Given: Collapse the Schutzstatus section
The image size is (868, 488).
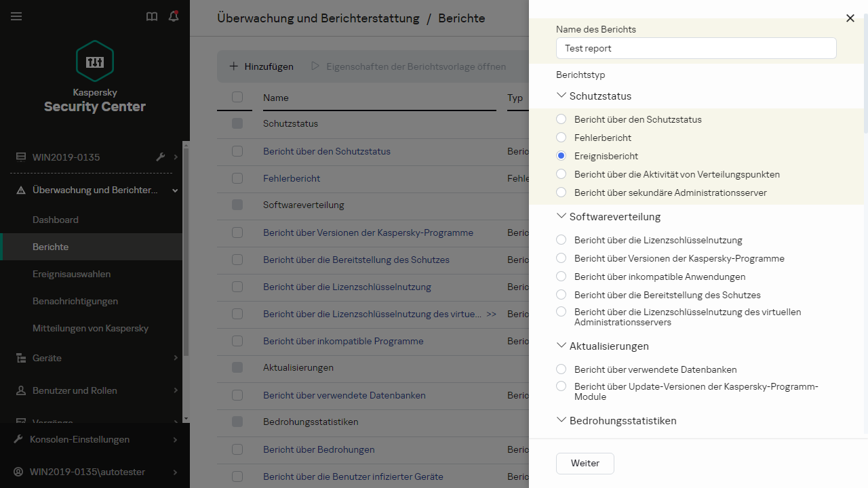Looking at the screenshot, I should (561, 96).
